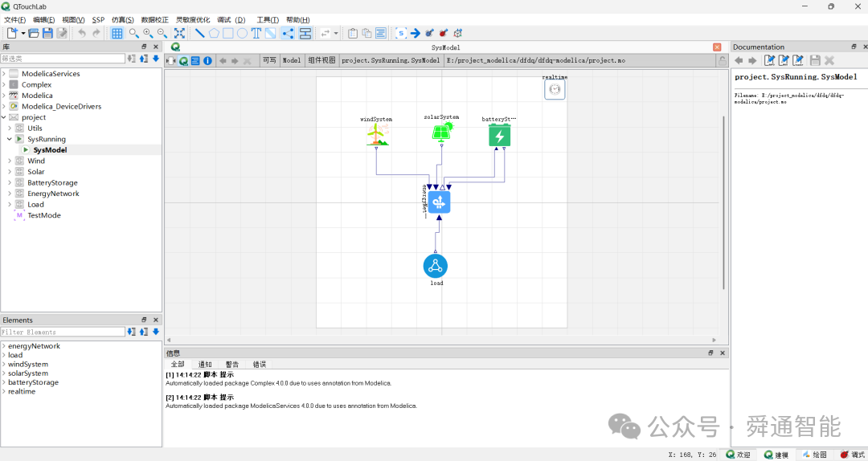Select the Ellipse drawing tool
The height and width of the screenshot is (461, 868).
click(x=242, y=33)
